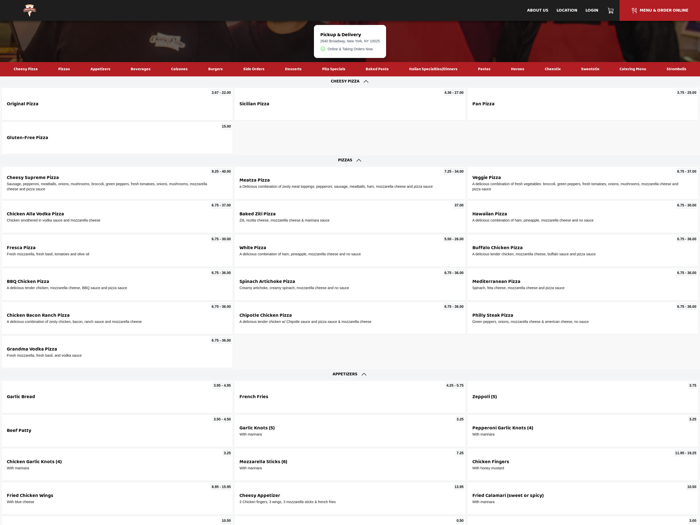700x525 pixels.
Task: Open the Meatza Pizza card
Action: [x=350, y=183]
